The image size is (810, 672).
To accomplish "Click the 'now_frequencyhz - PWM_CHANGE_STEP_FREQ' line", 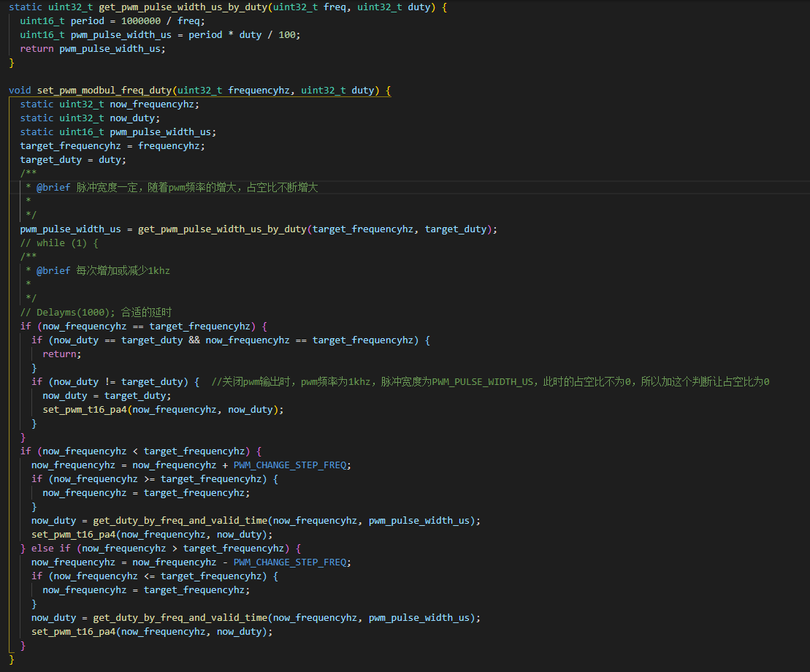I will coord(191,562).
